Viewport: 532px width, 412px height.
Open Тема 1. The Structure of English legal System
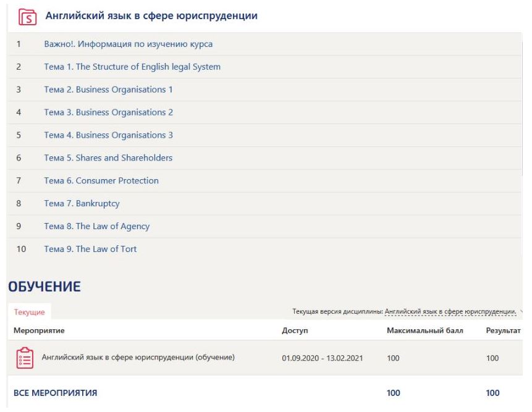[132, 67]
